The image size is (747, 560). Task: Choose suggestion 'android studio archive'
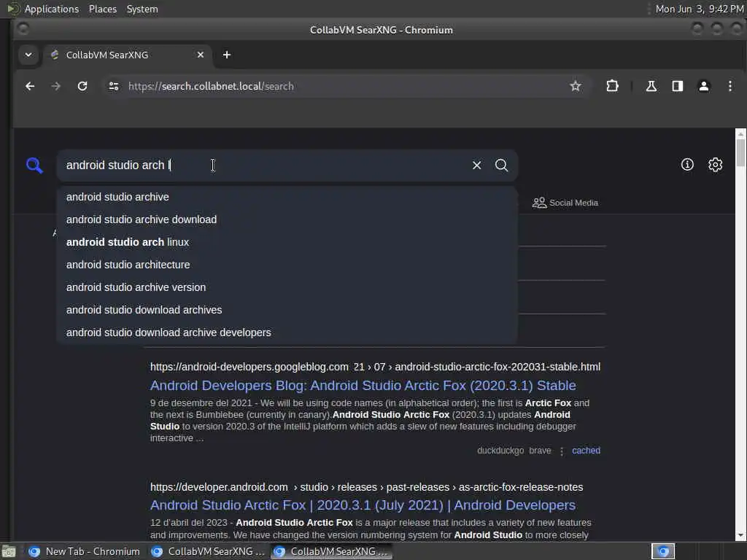tap(287, 197)
